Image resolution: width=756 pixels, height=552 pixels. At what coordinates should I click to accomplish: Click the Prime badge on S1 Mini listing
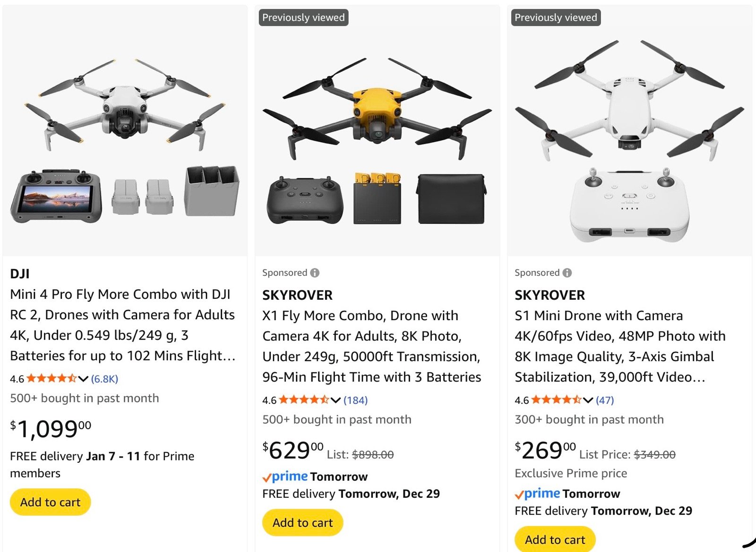tap(536, 493)
